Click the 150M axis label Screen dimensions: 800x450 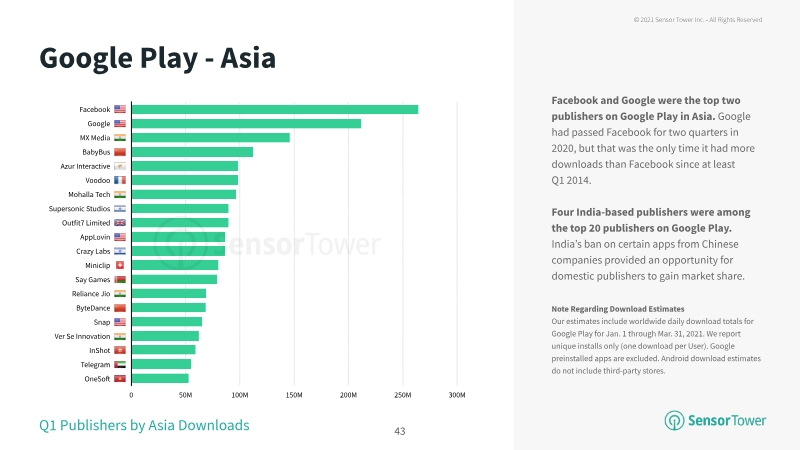pos(294,395)
